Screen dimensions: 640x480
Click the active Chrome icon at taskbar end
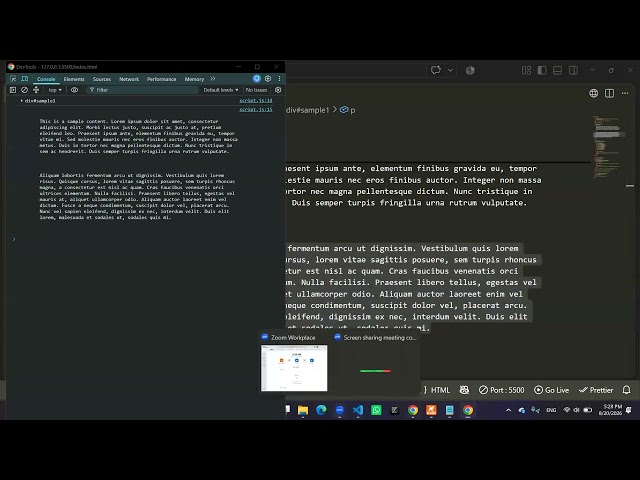(x=468, y=410)
